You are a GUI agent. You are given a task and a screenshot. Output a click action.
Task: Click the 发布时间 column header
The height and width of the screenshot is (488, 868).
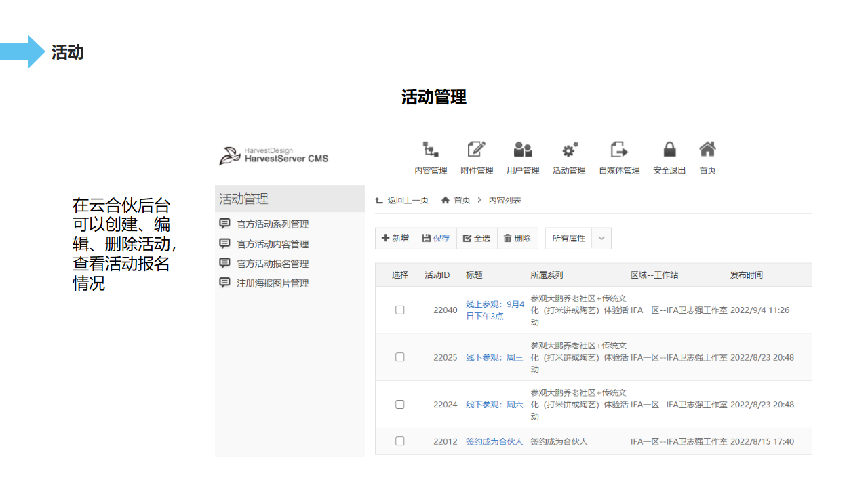747,275
